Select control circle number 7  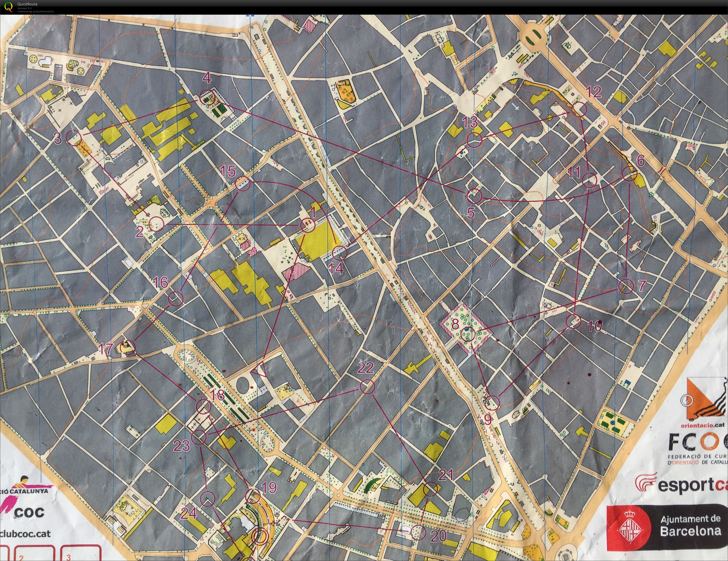point(626,286)
